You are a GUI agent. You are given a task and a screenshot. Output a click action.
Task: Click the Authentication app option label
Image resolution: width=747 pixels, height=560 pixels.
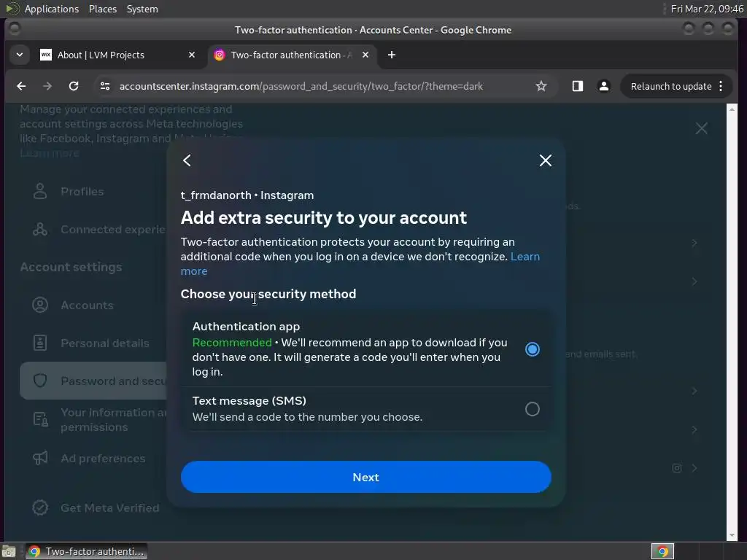(x=247, y=327)
